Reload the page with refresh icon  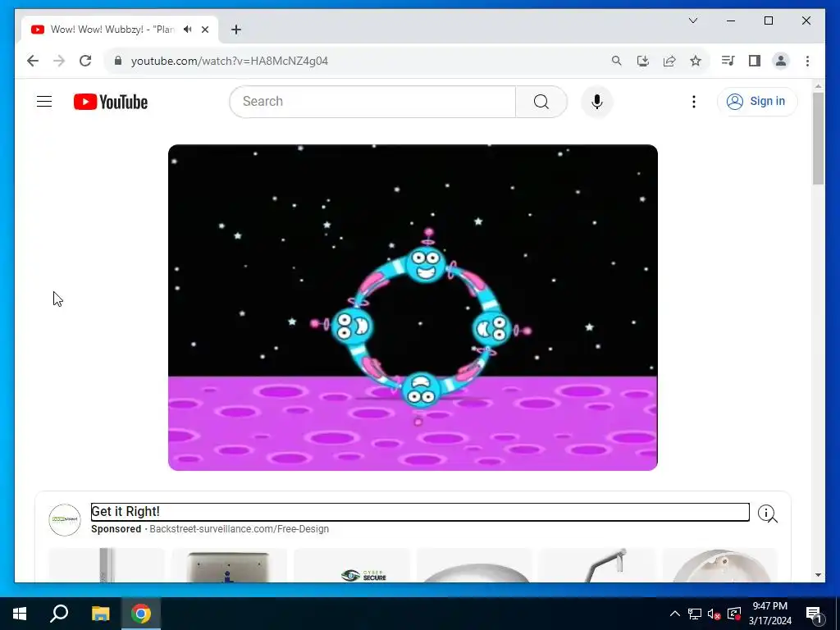click(x=85, y=61)
